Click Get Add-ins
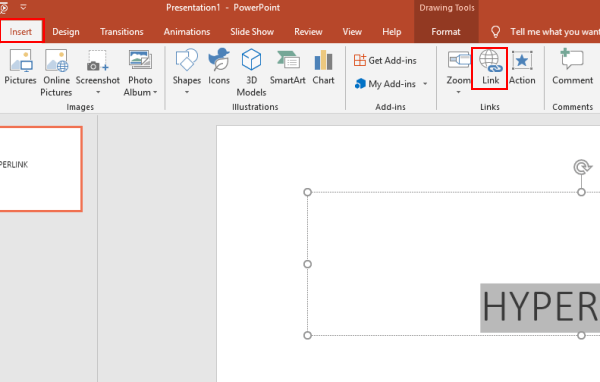 [385, 60]
